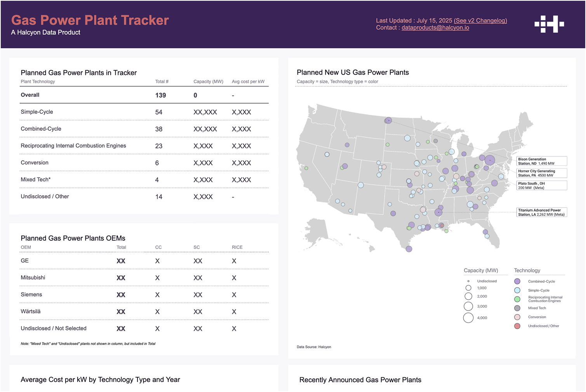Select the Conversion legend swatch
Image resolution: width=586 pixels, height=392 pixels.
[517, 317]
